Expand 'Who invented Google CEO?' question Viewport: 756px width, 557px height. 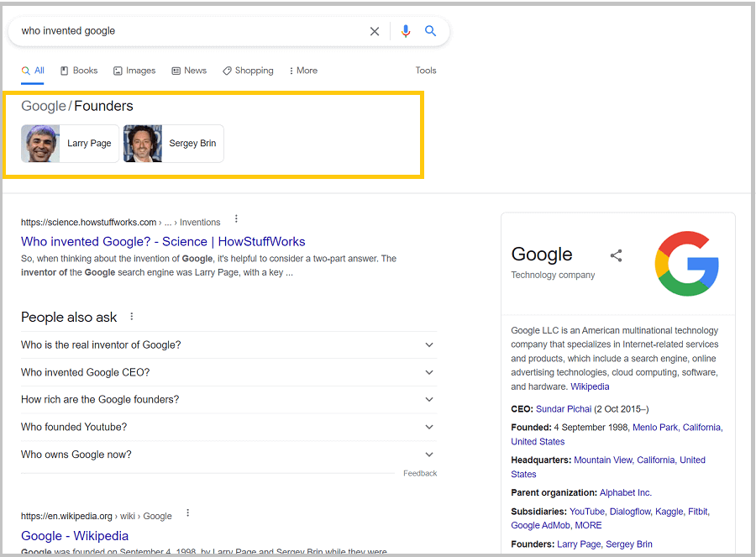229,372
